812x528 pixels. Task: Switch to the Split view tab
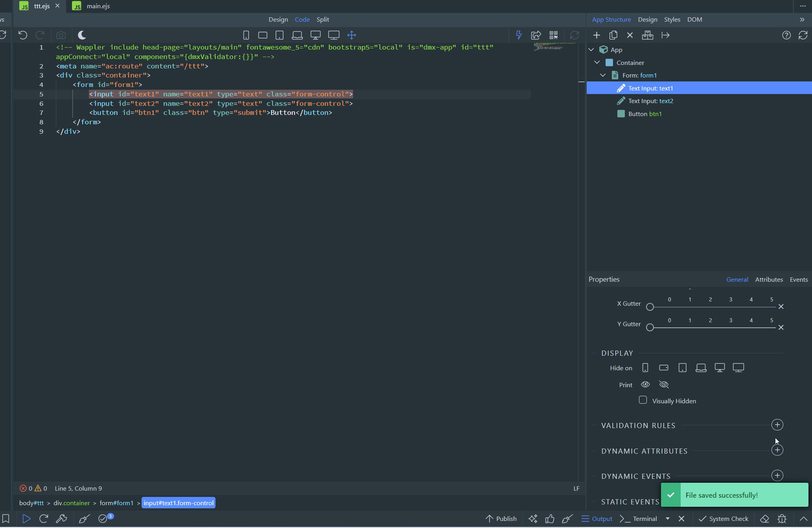coord(322,19)
